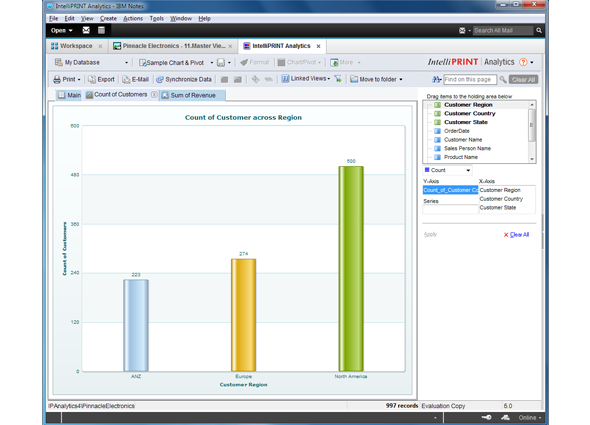Switch to the Main chart tab
The width and height of the screenshot is (590, 425).
tap(69, 95)
